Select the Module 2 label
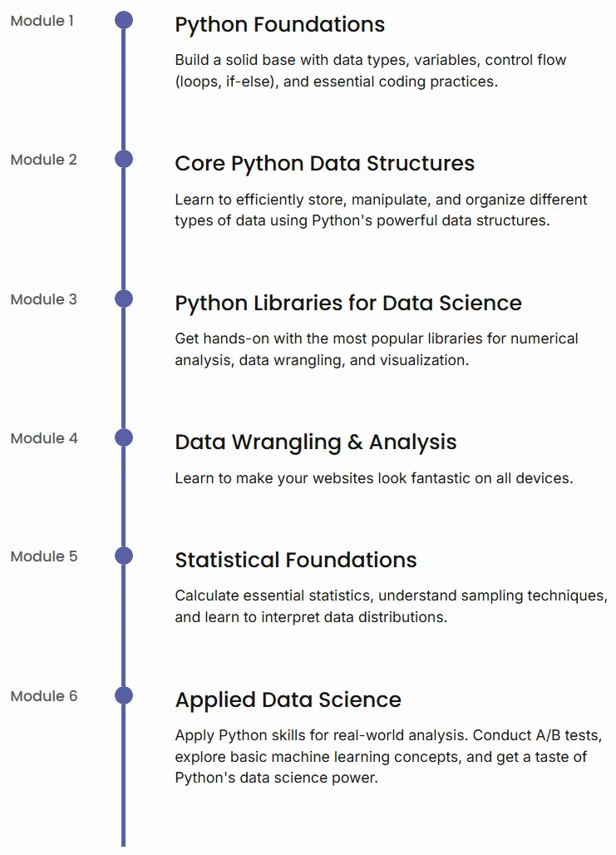616x855 pixels. pyautogui.click(x=43, y=160)
